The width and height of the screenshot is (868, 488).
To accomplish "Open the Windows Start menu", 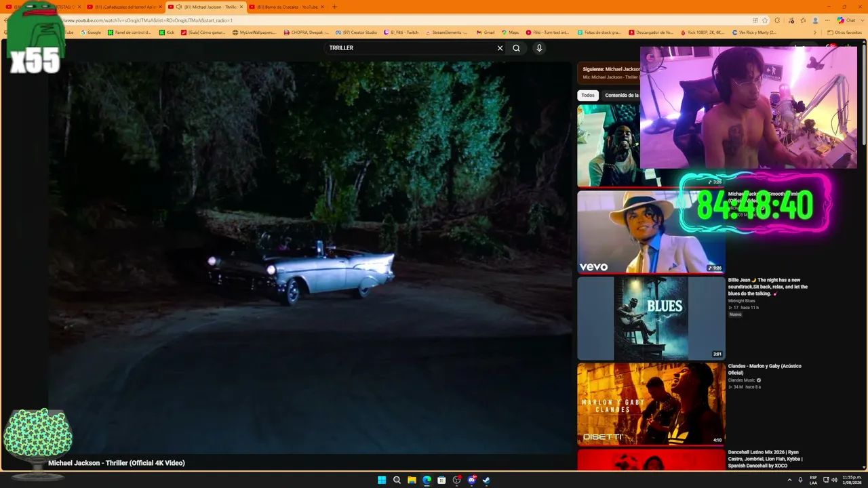I will pos(382,480).
